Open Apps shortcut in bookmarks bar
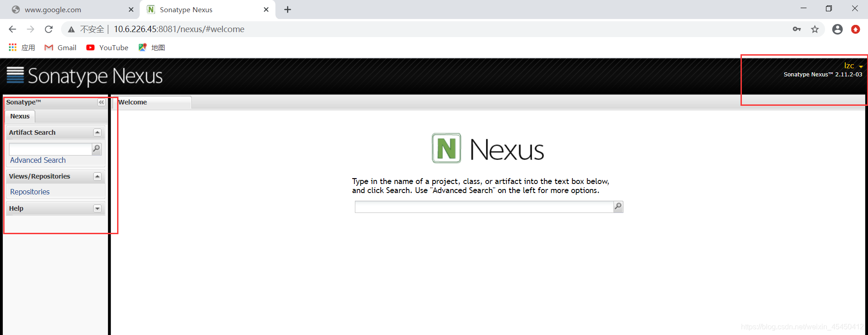The width and height of the screenshot is (868, 335). (x=21, y=47)
